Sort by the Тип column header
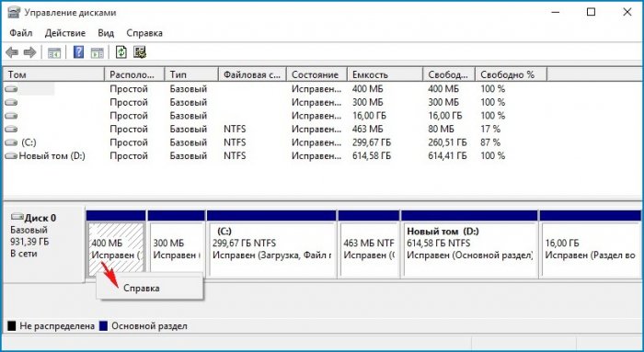The height and width of the screenshot is (352, 644). 191,74
